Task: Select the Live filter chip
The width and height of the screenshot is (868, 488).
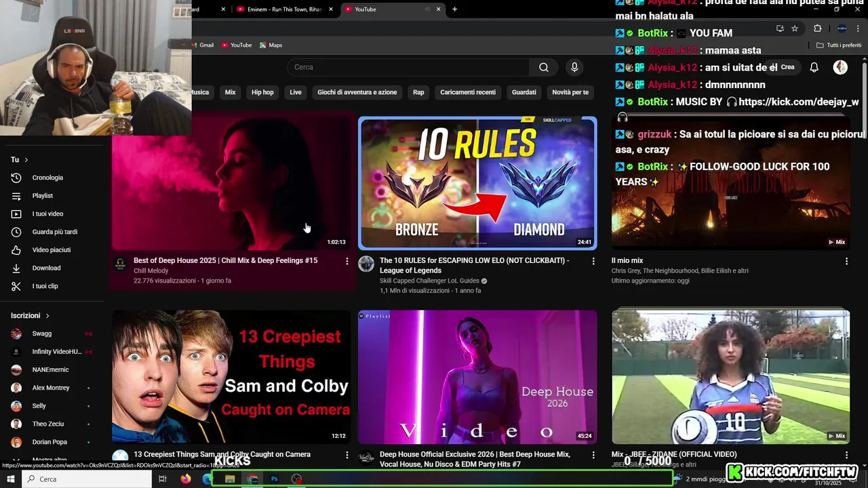Action: 296,92
